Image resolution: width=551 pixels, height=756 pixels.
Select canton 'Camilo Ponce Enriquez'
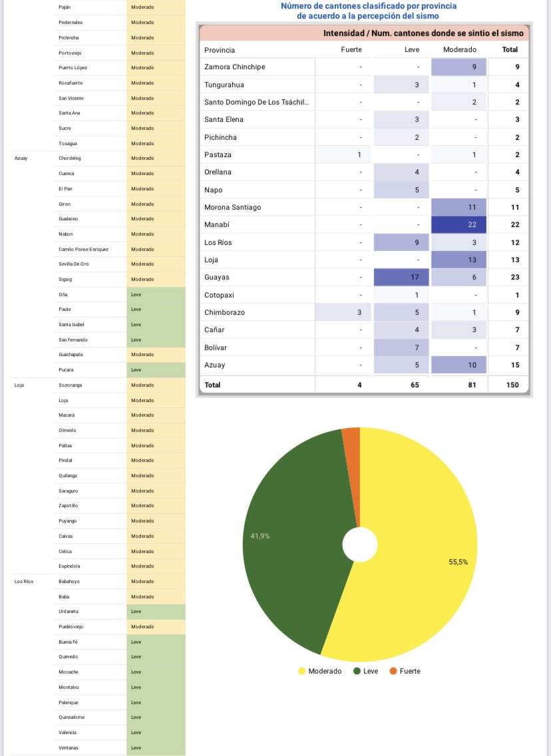coord(83,250)
